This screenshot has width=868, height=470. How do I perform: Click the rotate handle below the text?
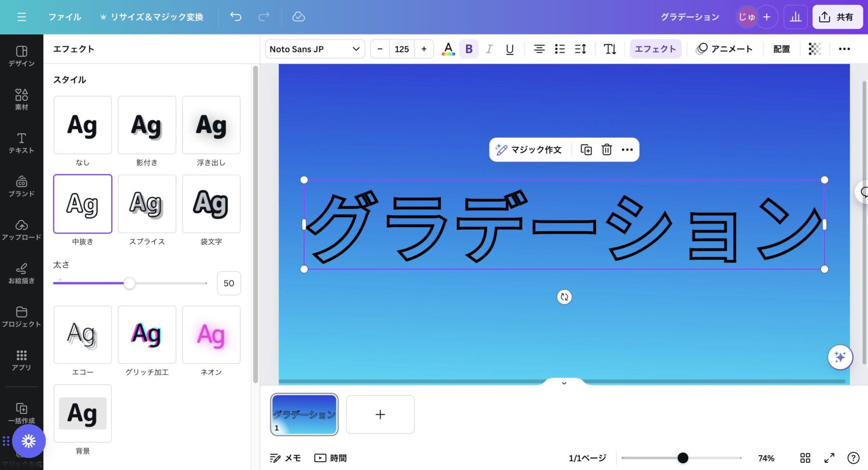pos(564,297)
